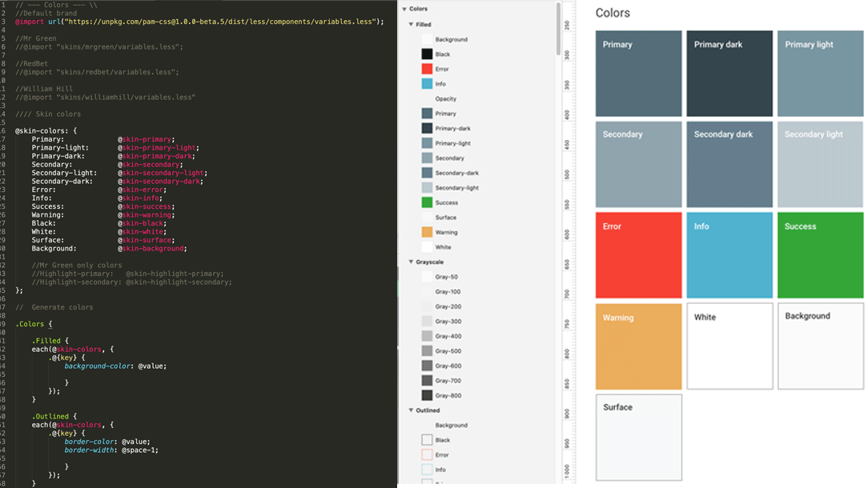
Task: Click the Primary color tile
Action: click(x=638, y=74)
